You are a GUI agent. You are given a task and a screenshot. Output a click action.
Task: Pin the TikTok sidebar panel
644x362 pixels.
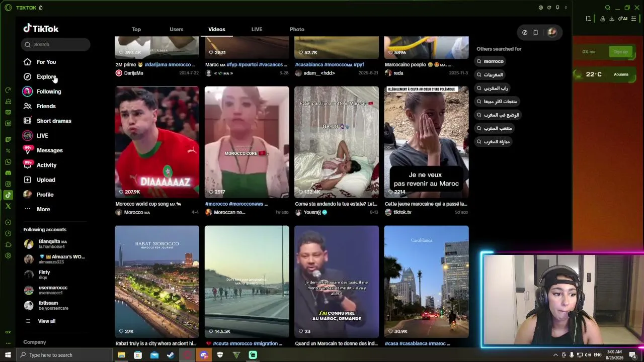click(557, 8)
